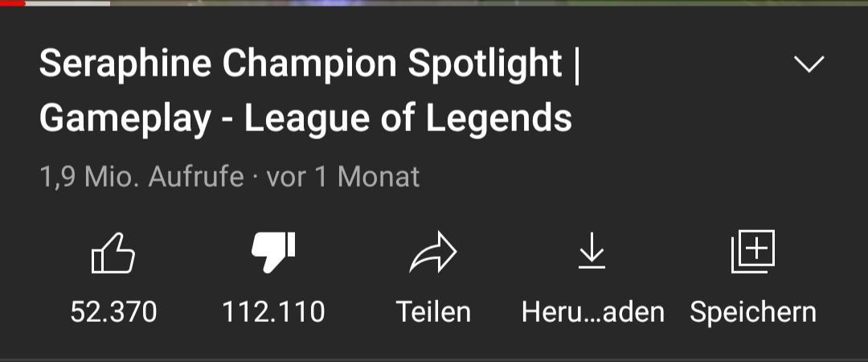Seek to the light-gray buffered progress segment
The height and width of the screenshot is (362, 868).
click(68, 2)
